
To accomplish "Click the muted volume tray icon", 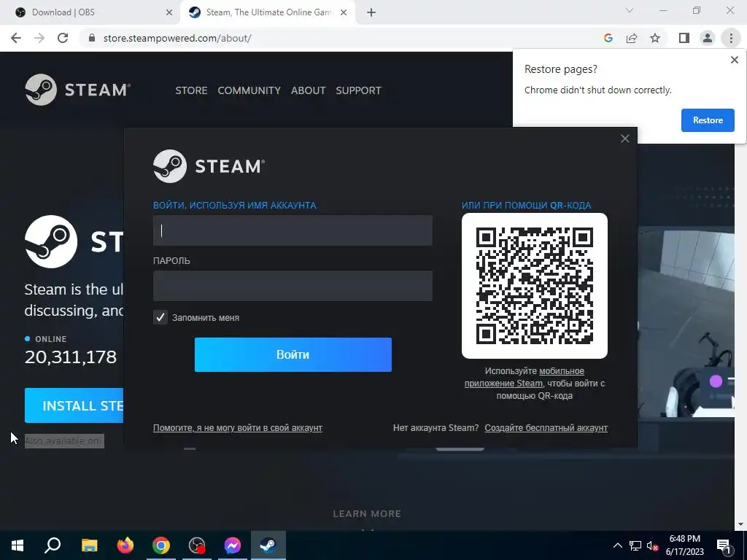I will 652,545.
